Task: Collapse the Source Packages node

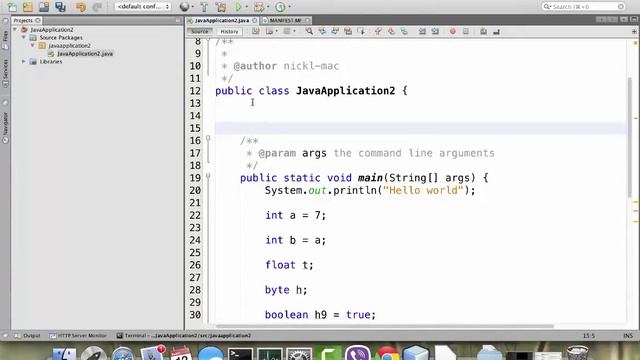Action: (24, 37)
